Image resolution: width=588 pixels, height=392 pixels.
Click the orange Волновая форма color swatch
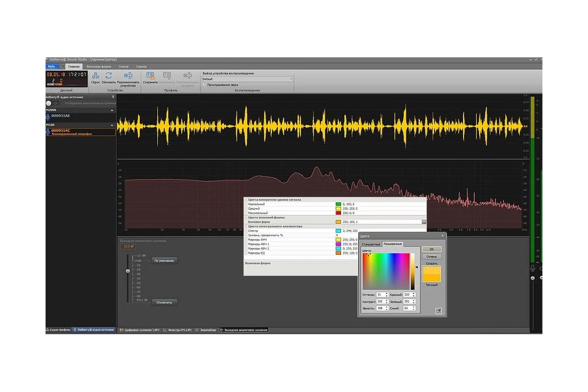coord(338,222)
